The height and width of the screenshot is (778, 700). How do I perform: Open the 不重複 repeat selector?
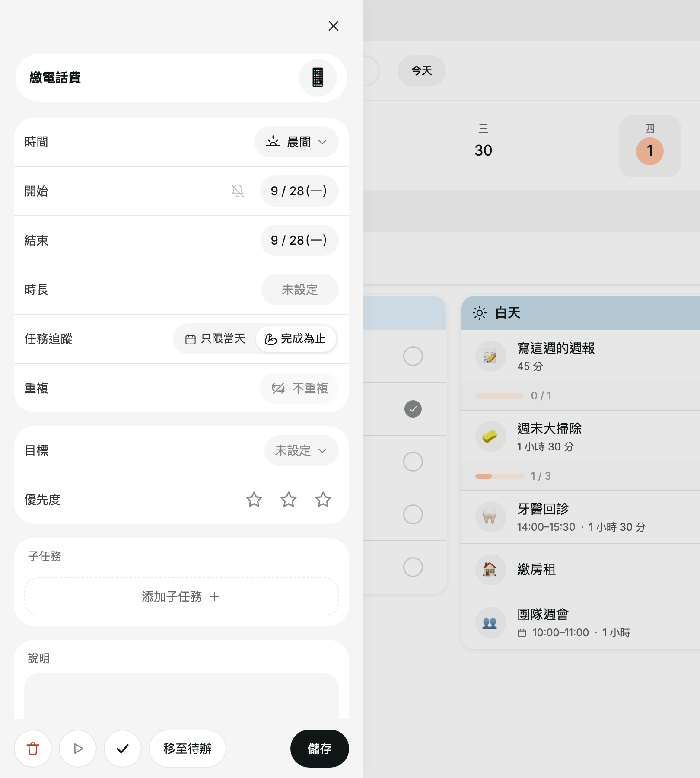tap(299, 388)
